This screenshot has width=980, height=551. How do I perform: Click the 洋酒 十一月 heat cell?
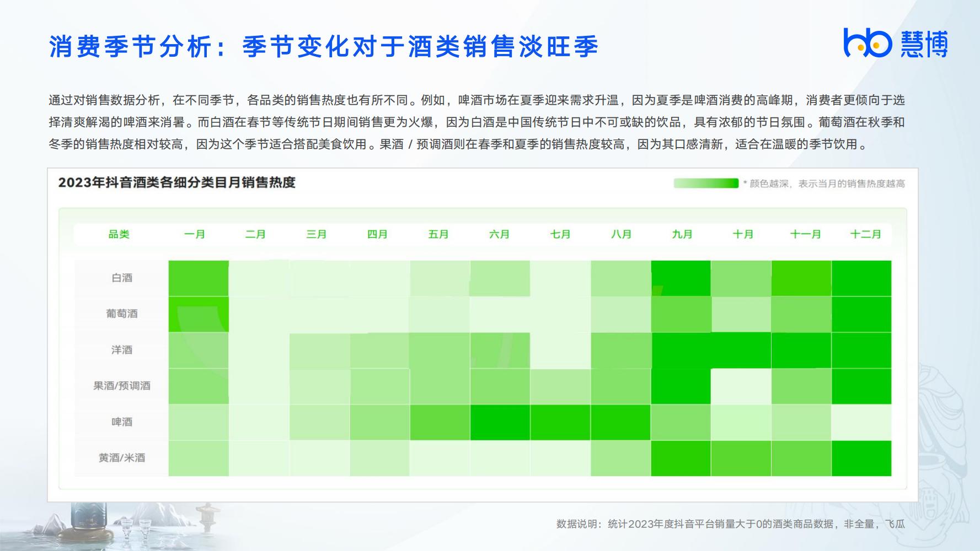801,350
